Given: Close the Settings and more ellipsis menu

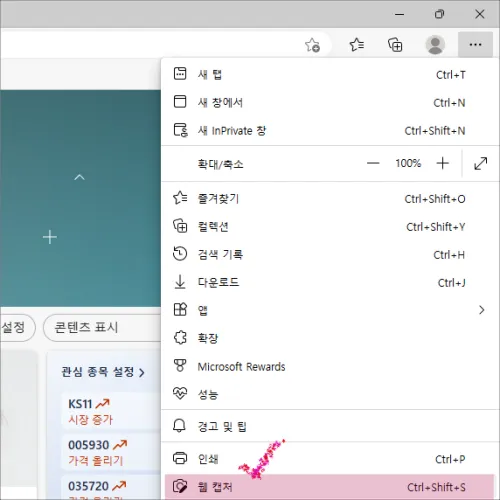Looking at the screenshot, I should coord(475,45).
